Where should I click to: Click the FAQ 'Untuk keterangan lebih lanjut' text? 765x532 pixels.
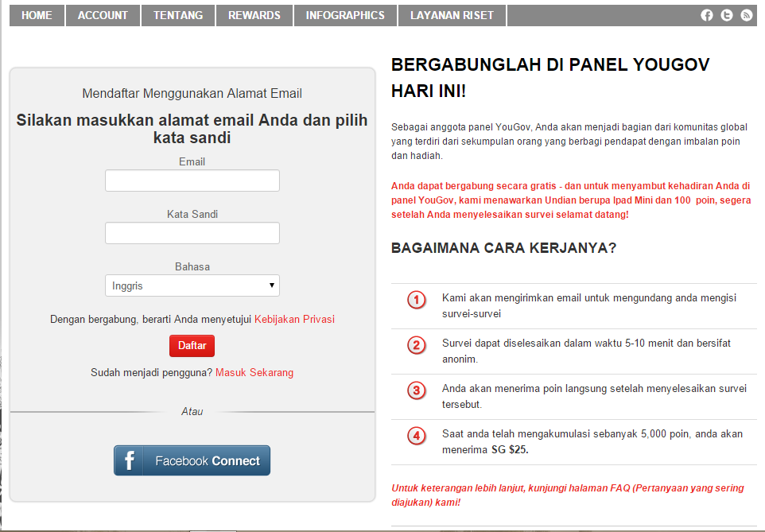pyautogui.click(x=568, y=495)
